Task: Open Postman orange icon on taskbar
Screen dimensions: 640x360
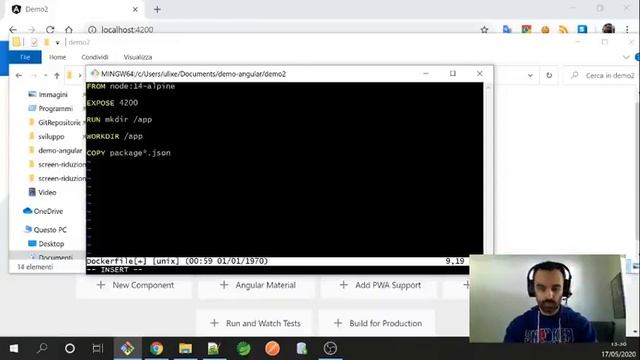Action: click(272, 349)
